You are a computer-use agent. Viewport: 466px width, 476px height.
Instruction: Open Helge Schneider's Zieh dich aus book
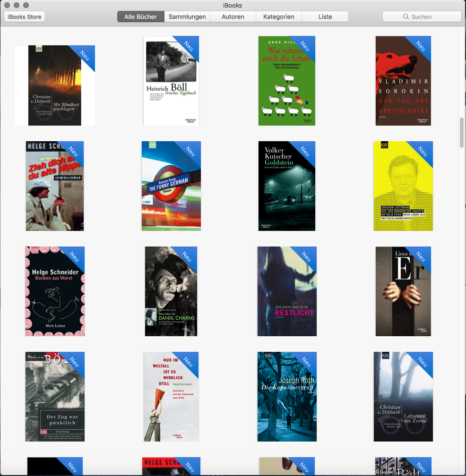(x=55, y=186)
